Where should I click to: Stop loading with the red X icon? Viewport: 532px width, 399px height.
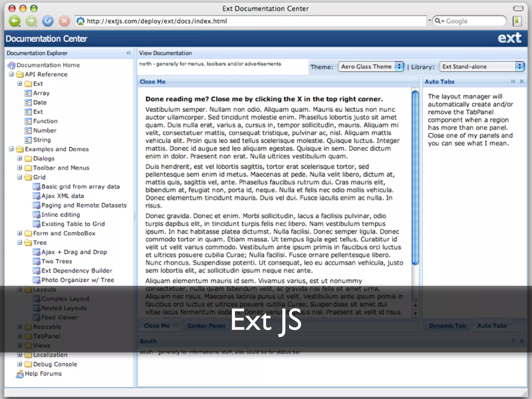(64, 21)
